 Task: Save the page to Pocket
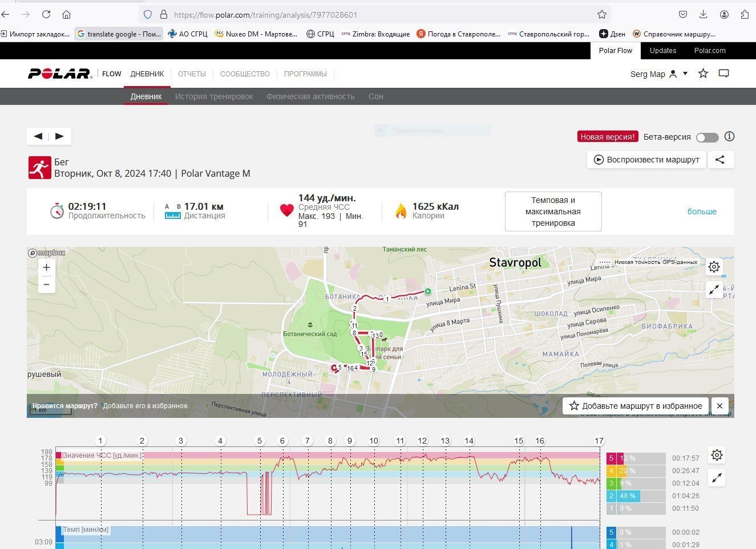[x=683, y=14]
